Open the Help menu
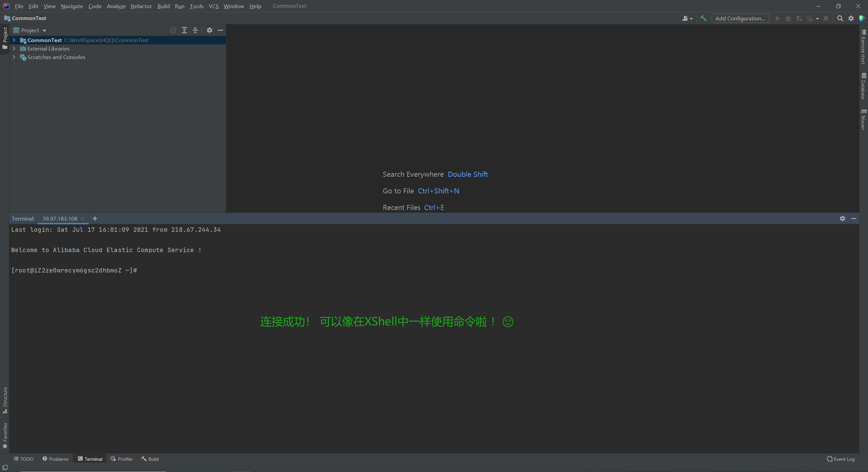The width and height of the screenshot is (868, 472). click(255, 6)
